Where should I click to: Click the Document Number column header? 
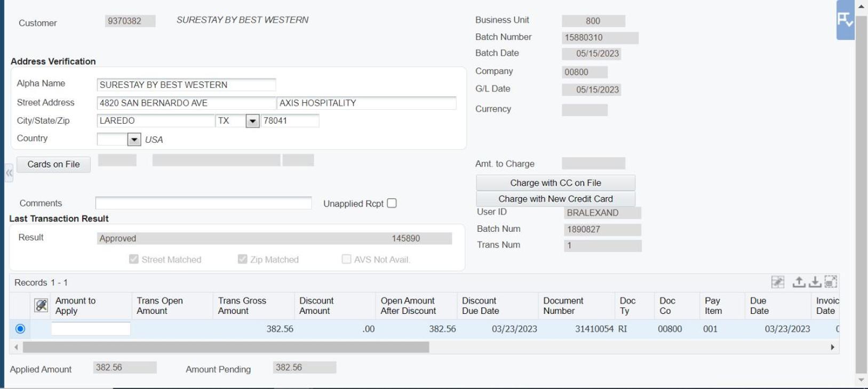coord(577,306)
